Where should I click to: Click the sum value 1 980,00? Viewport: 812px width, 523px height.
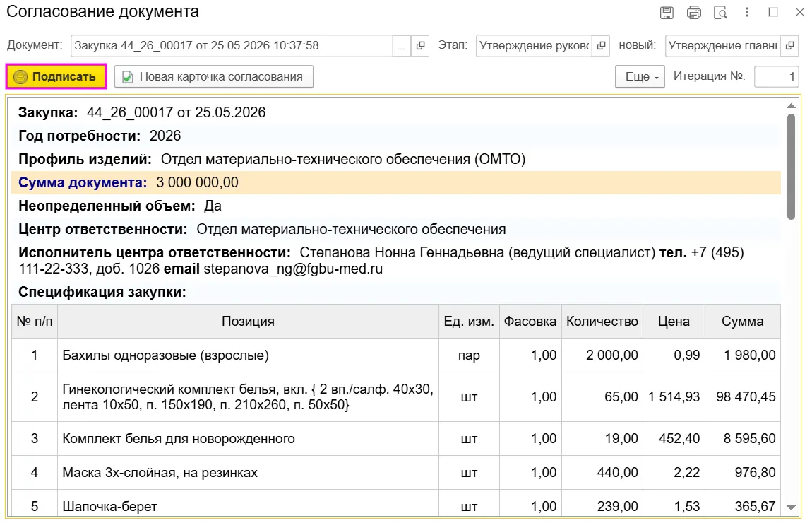pos(749,355)
